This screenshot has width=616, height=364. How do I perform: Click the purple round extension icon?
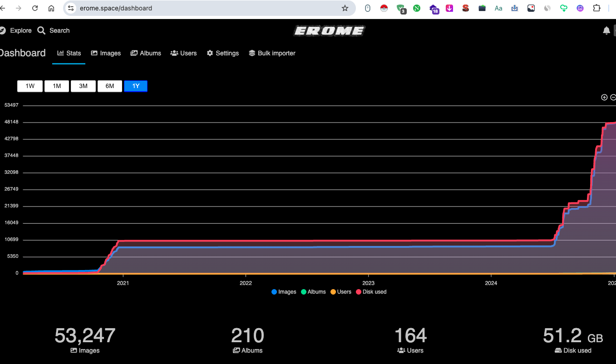(x=580, y=8)
